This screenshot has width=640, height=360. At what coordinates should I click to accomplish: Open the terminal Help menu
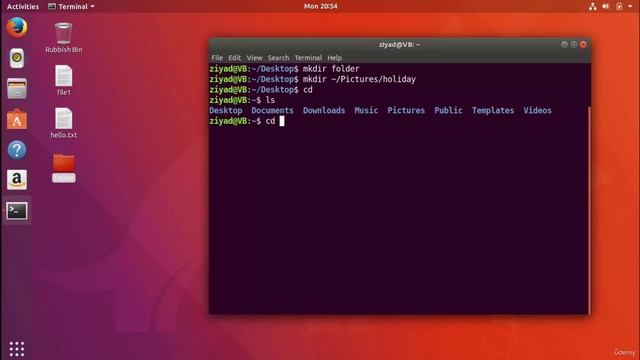334,58
